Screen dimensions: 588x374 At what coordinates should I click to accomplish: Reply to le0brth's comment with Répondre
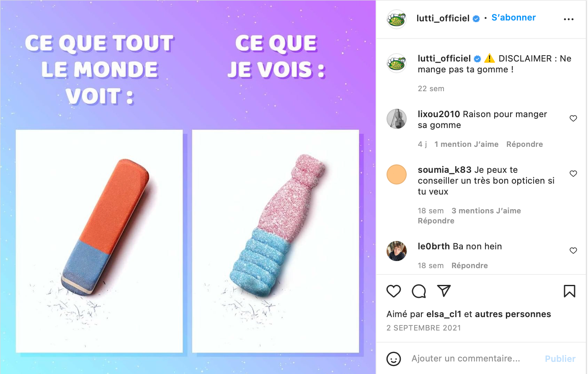tap(469, 266)
